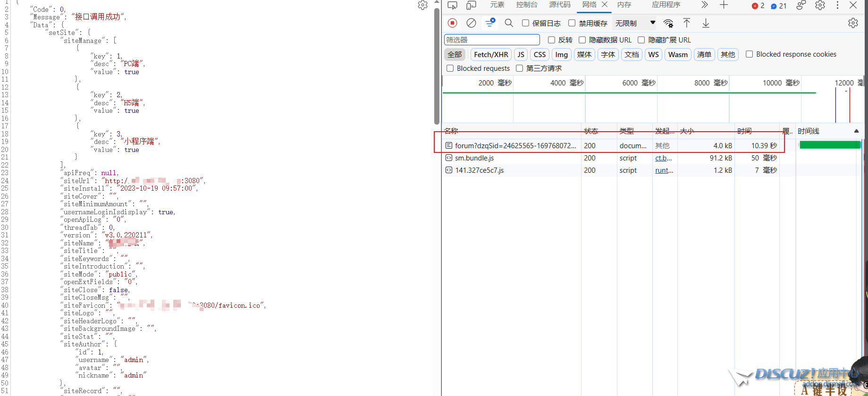The height and width of the screenshot is (396, 868).
Task: Click the 筛选器 filter input field
Action: pos(492,40)
